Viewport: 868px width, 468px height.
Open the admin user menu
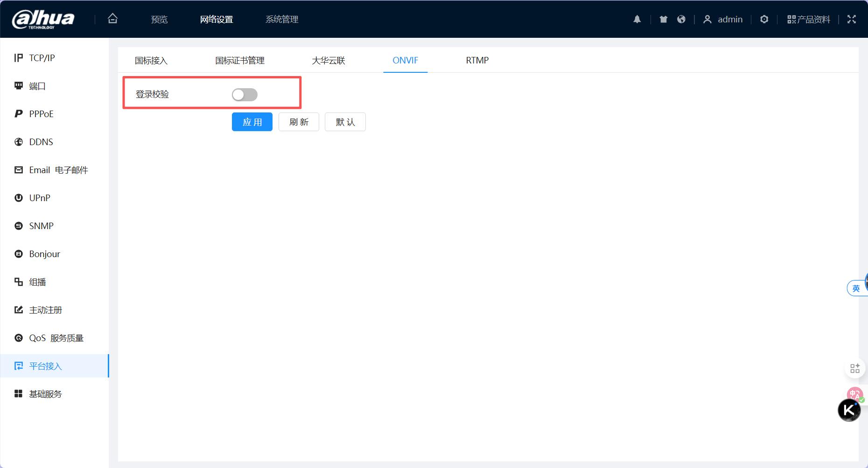click(x=723, y=19)
